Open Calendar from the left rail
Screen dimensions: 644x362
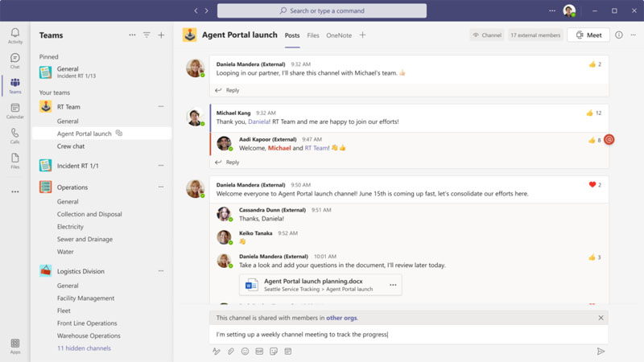point(14,111)
